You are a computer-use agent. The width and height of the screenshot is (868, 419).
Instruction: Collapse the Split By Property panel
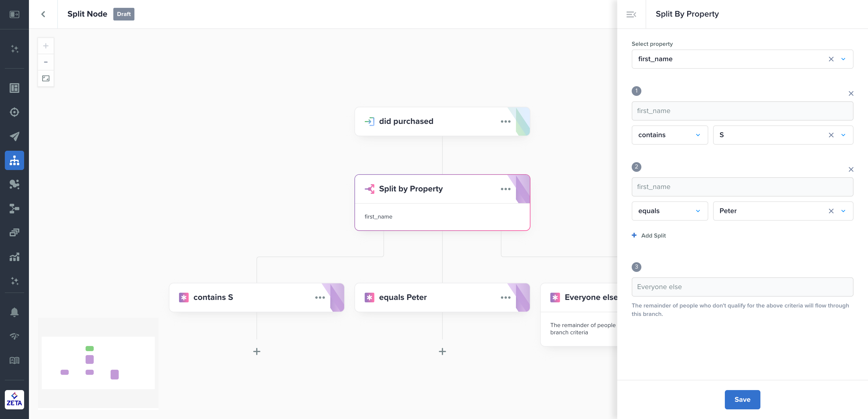[631, 14]
